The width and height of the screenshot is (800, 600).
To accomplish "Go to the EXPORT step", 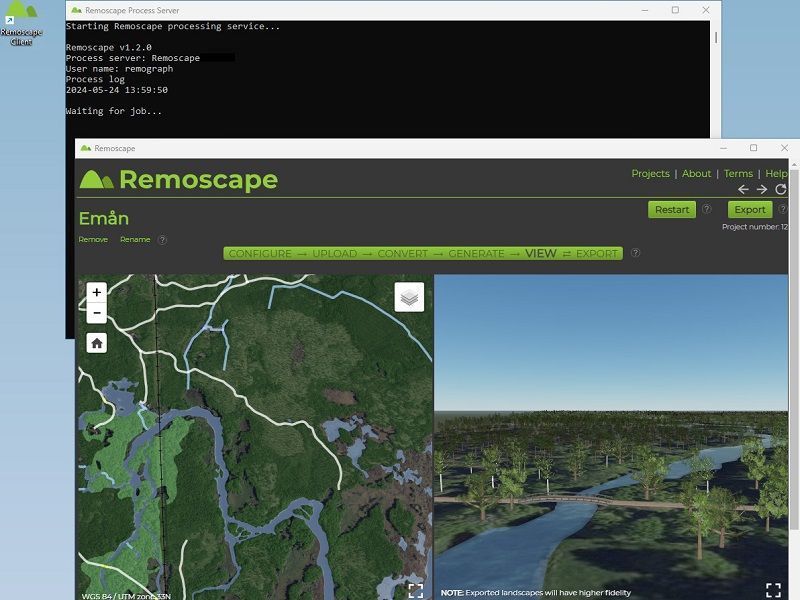I will 596,254.
